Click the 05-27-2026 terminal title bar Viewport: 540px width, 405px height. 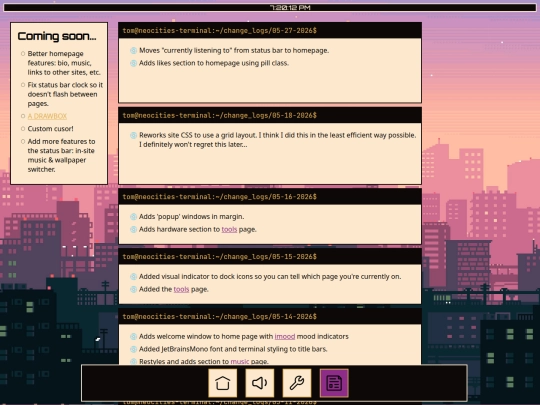(x=270, y=30)
